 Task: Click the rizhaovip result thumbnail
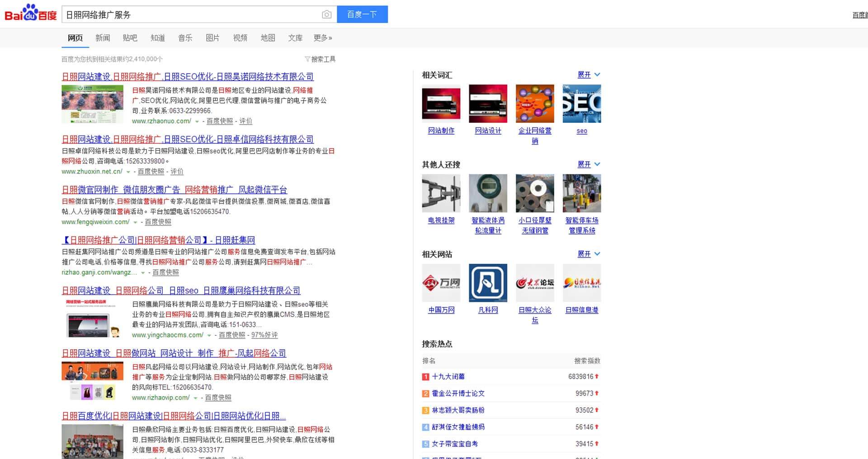[92, 381]
